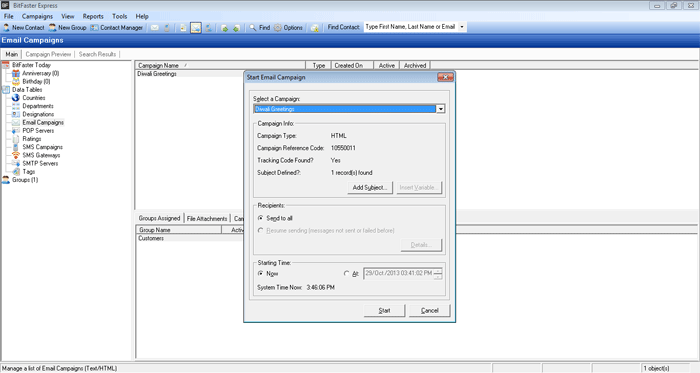Click the schedule time spinner arrows
This screenshot has width=700, height=373.
[438, 274]
